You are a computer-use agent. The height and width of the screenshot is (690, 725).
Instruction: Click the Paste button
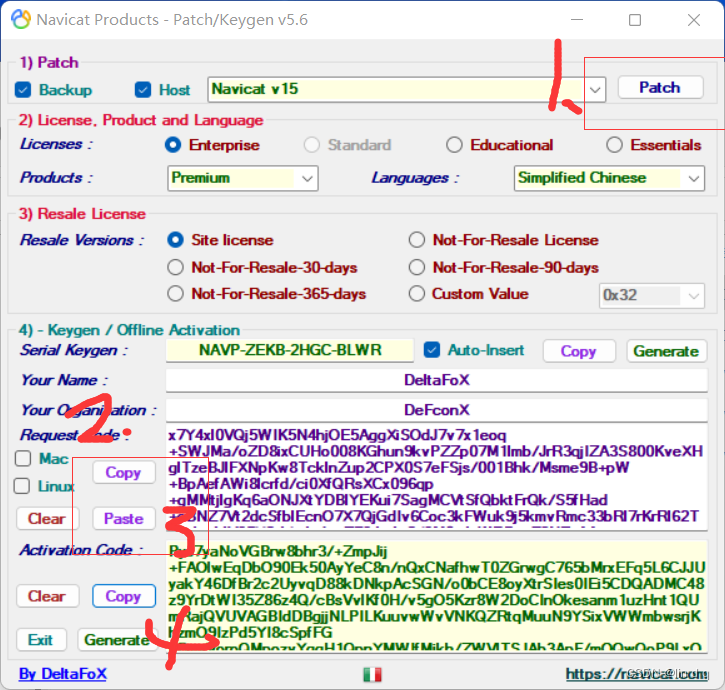tap(123, 518)
